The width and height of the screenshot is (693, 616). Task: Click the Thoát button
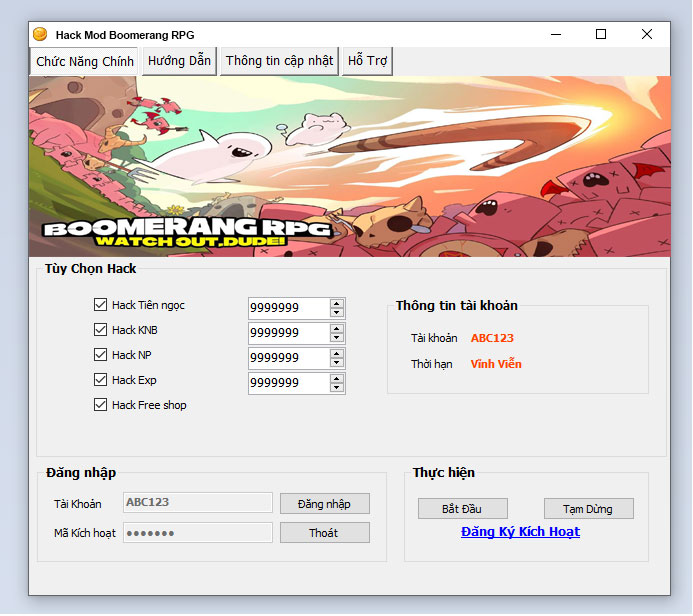pos(324,533)
